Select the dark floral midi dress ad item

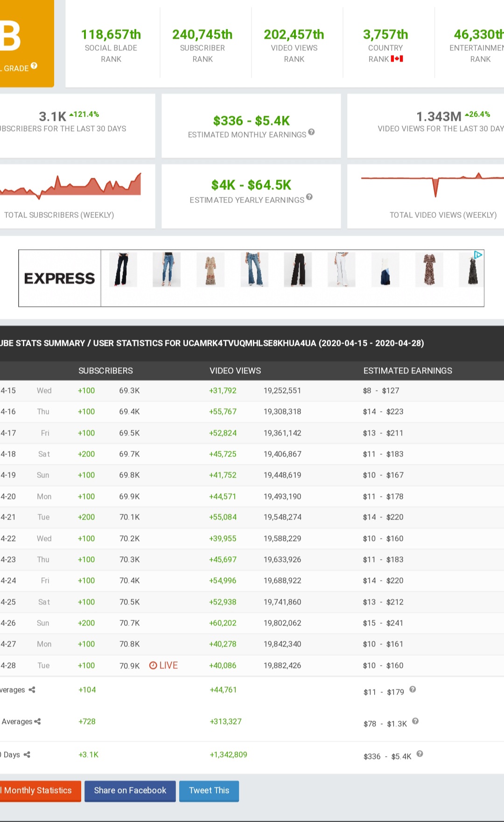[429, 270]
